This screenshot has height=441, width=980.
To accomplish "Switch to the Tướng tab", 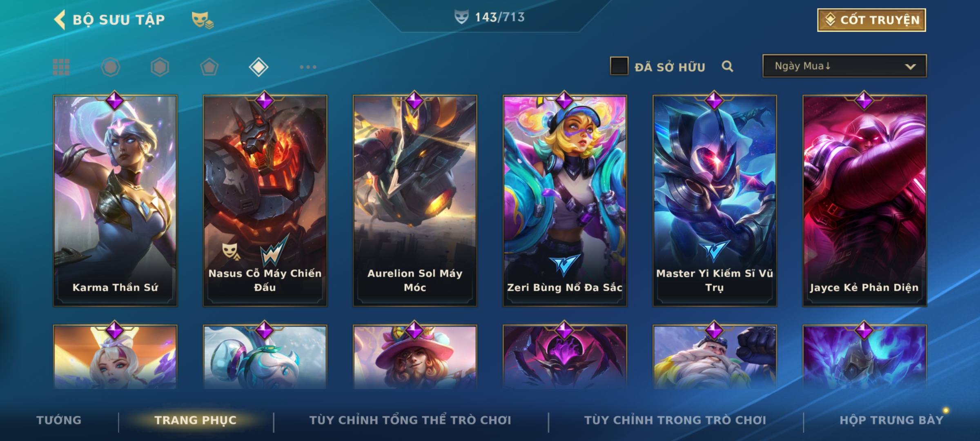I will pos(59,420).
